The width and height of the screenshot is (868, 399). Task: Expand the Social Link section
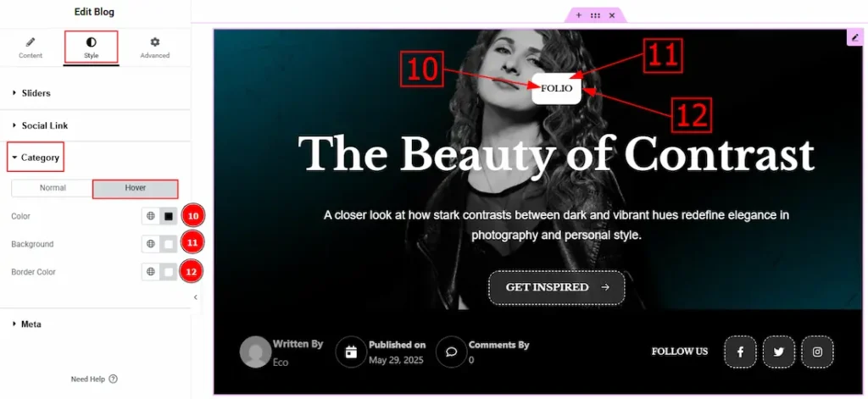click(44, 125)
